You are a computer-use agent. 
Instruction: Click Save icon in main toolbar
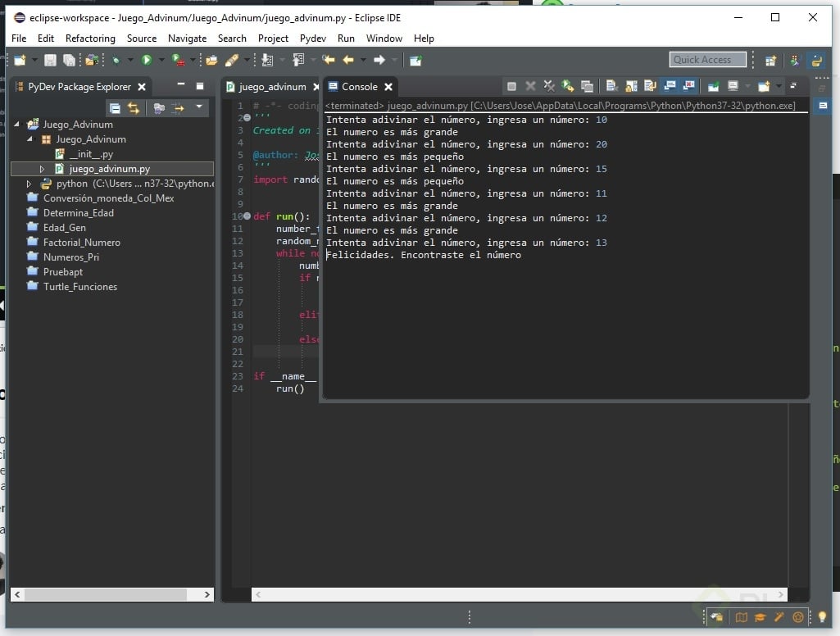(50, 60)
